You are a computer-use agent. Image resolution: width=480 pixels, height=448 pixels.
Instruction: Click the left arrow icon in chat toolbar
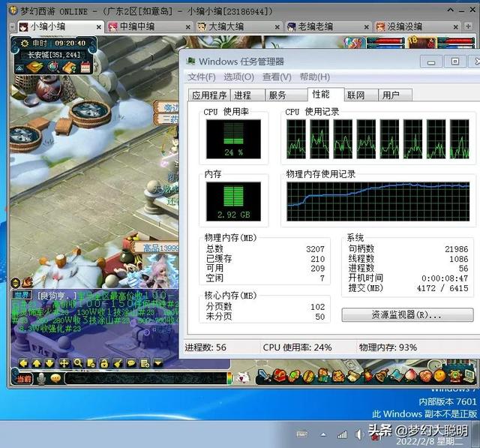[23, 363]
